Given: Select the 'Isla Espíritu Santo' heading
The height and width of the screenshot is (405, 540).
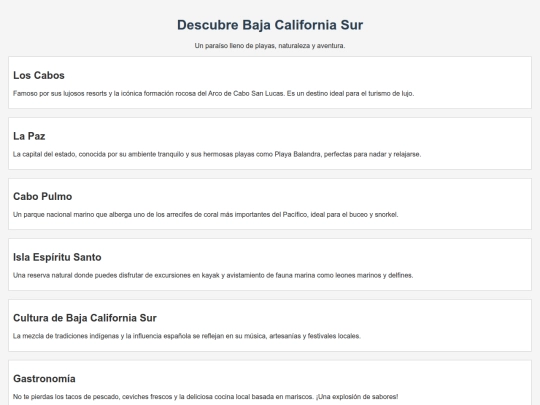Looking at the screenshot, I should click(x=57, y=257).
